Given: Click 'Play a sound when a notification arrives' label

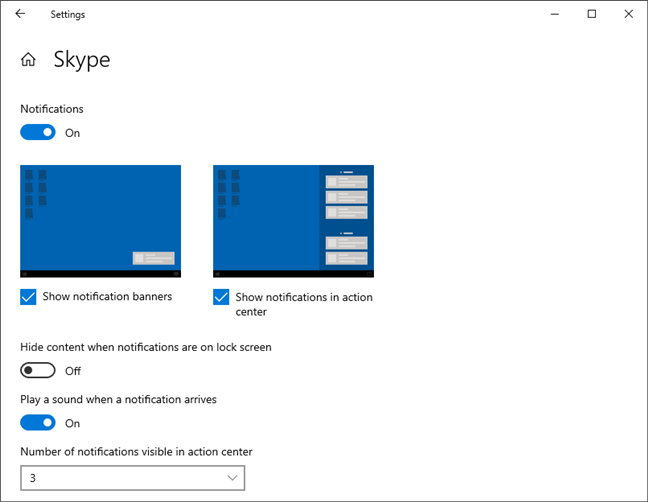Looking at the screenshot, I should (118, 400).
